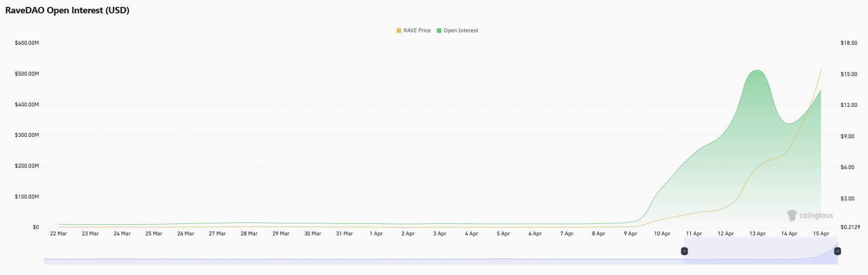Click the $0.2129 price axis label
Screen dimensions: 868x275
click(850, 227)
